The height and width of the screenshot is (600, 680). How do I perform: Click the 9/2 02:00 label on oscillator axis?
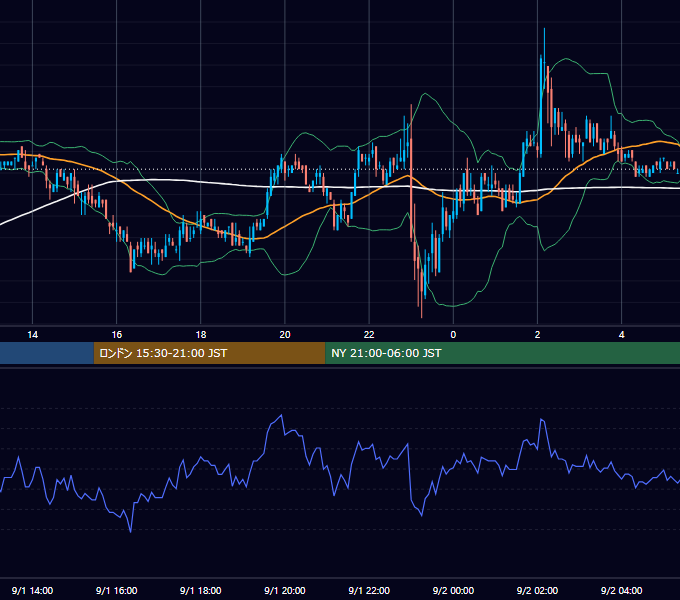(x=537, y=590)
